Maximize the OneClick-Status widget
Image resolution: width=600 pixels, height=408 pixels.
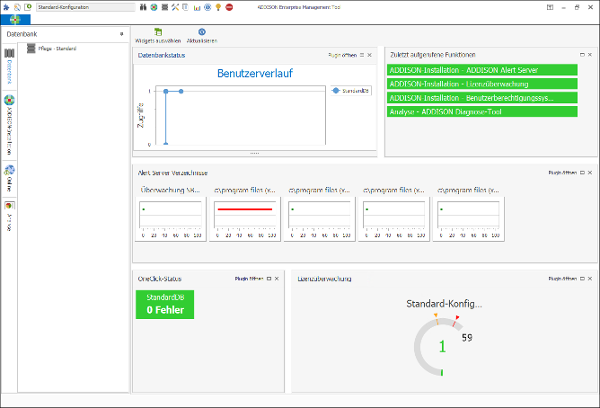(269, 279)
